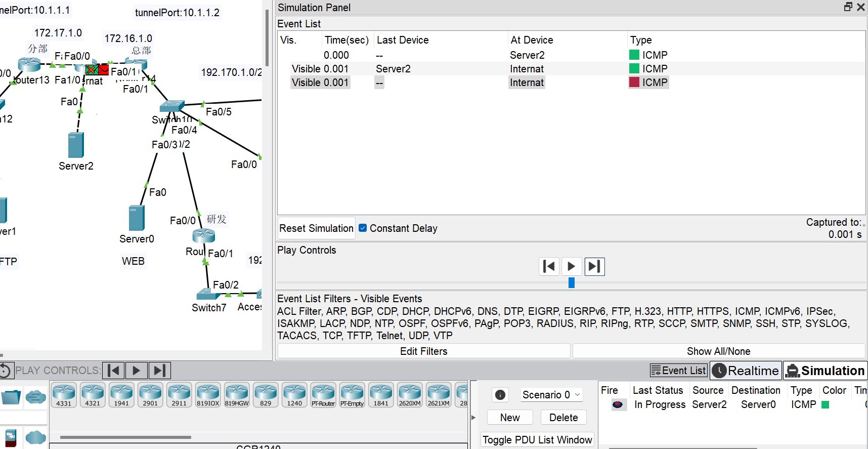Toggle PDU List Window
Viewport: 868px width, 449px height.
coord(537,439)
